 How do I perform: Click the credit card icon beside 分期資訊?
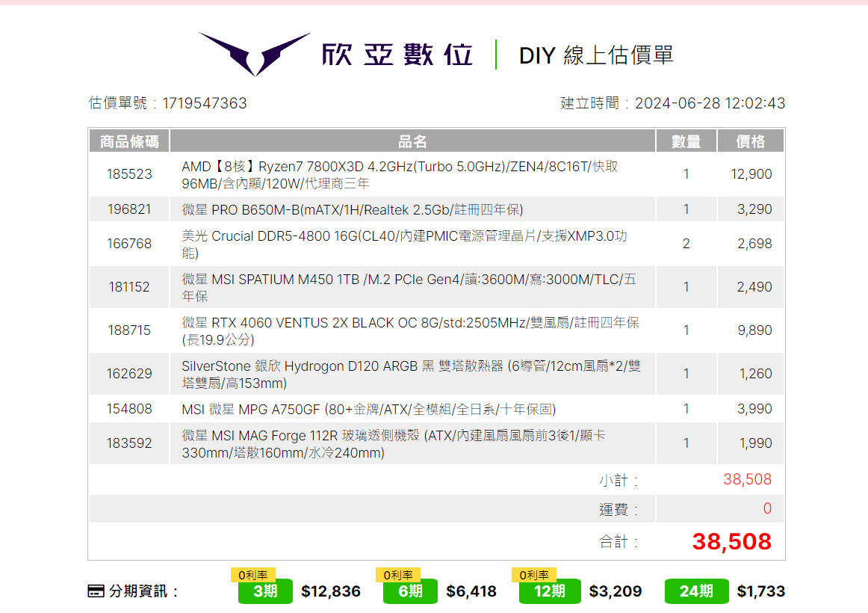(x=96, y=591)
